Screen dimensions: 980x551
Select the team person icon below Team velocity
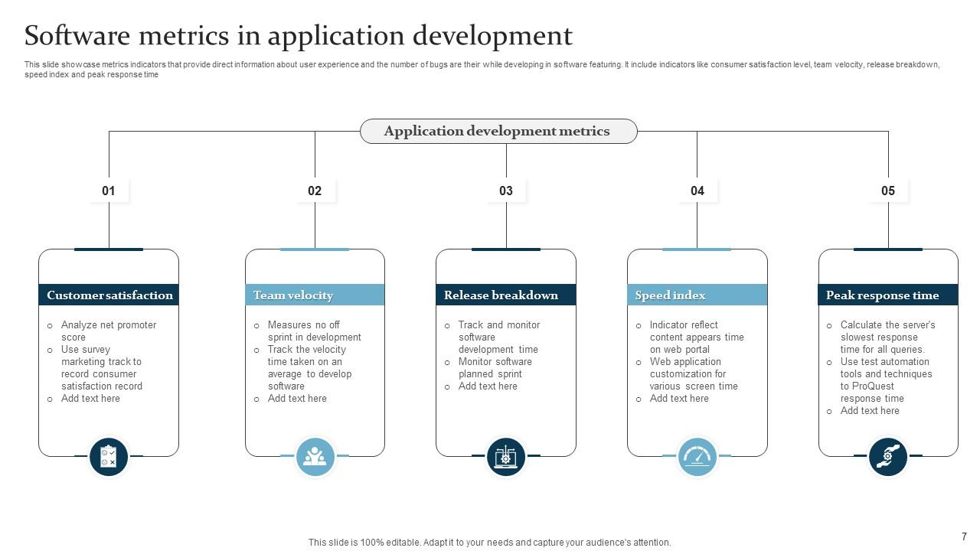(315, 457)
